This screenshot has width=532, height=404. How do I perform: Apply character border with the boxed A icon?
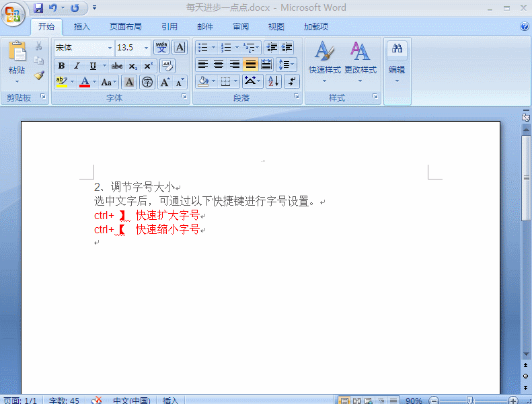[x=180, y=48]
